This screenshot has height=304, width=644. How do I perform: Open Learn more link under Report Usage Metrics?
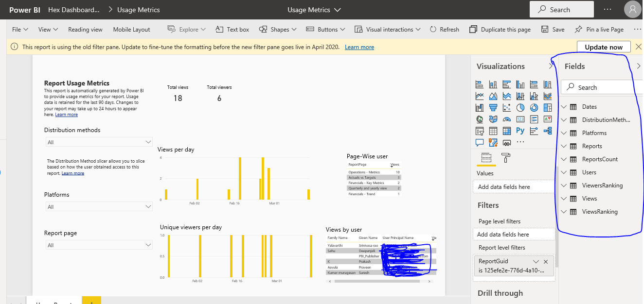click(x=67, y=115)
